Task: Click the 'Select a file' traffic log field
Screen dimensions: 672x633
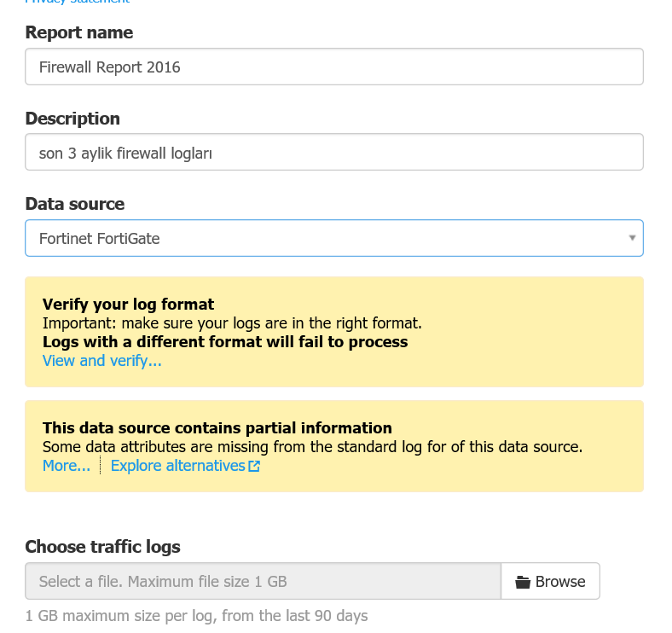Action: [263, 581]
